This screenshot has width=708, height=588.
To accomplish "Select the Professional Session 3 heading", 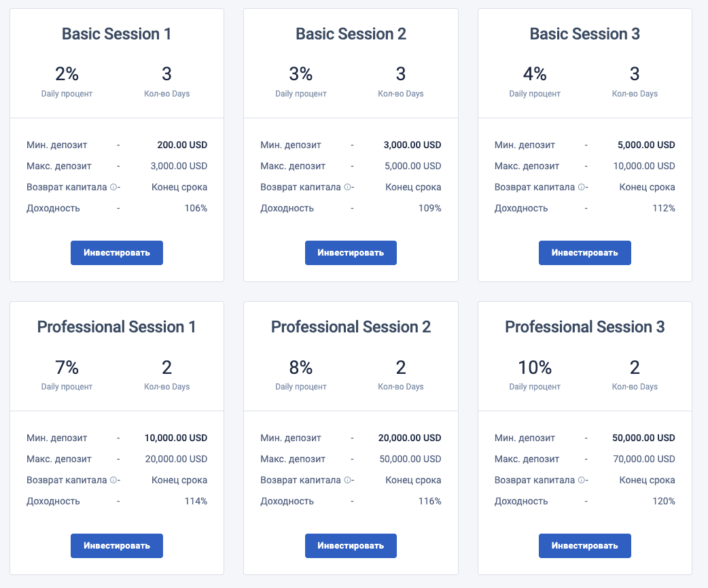I will (584, 327).
